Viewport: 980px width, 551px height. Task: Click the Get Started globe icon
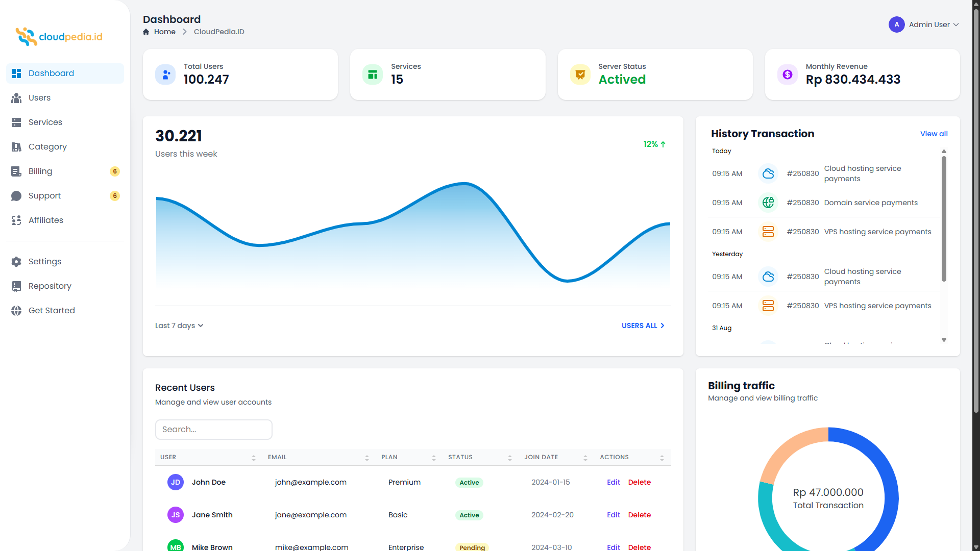(16, 311)
